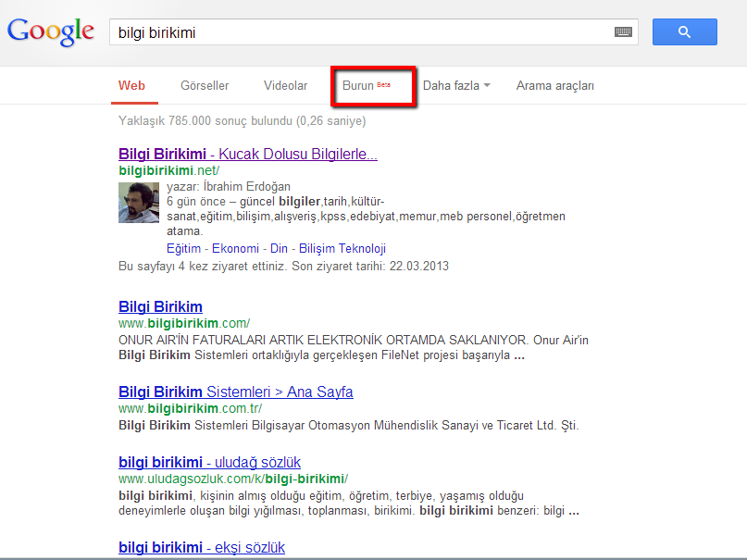This screenshot has width=747, height=560.
Task: Open the Bilişim Teknoloji sitelink
Action: pos(342,249)
